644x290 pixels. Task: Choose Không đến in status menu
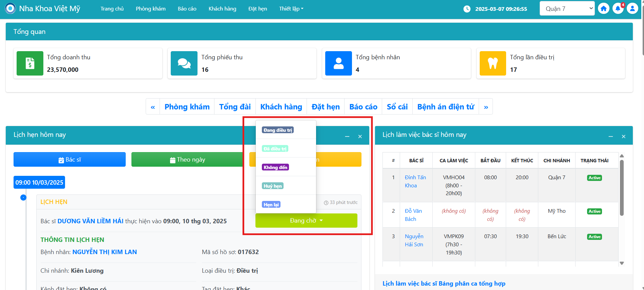(275, 167)
